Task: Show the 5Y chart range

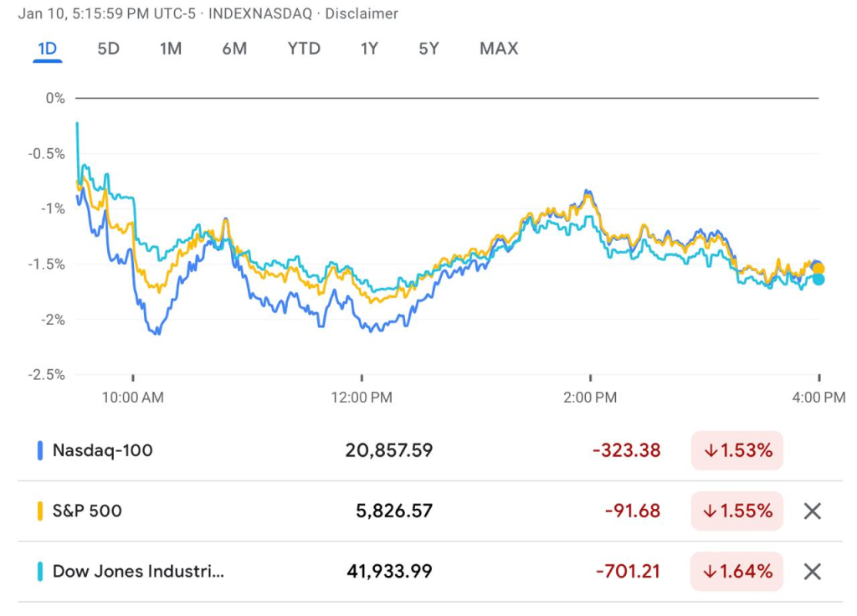Action: 428,49
